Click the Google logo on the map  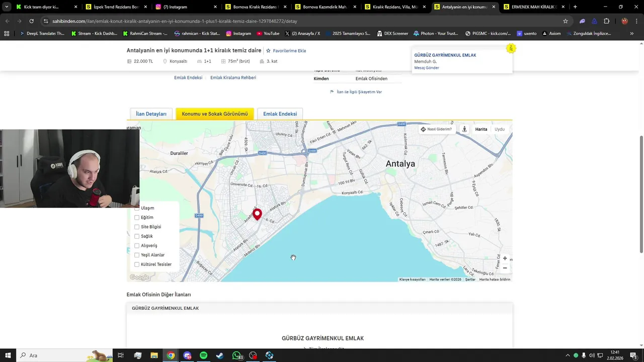tap(139, 278)
